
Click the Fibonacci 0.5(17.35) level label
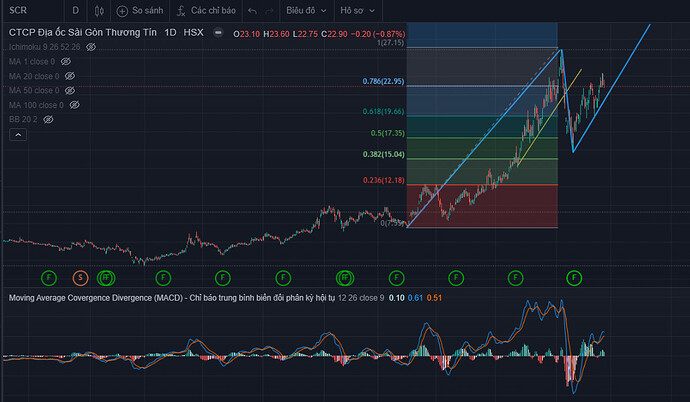tap(387, 133)
